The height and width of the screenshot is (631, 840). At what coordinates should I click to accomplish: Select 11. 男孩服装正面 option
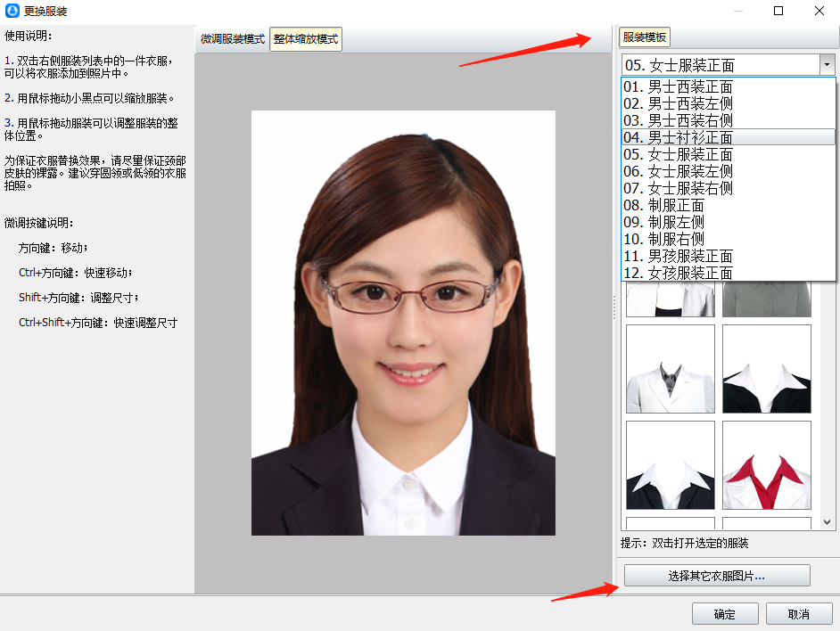pyautogui.click(x=729, y=256)
